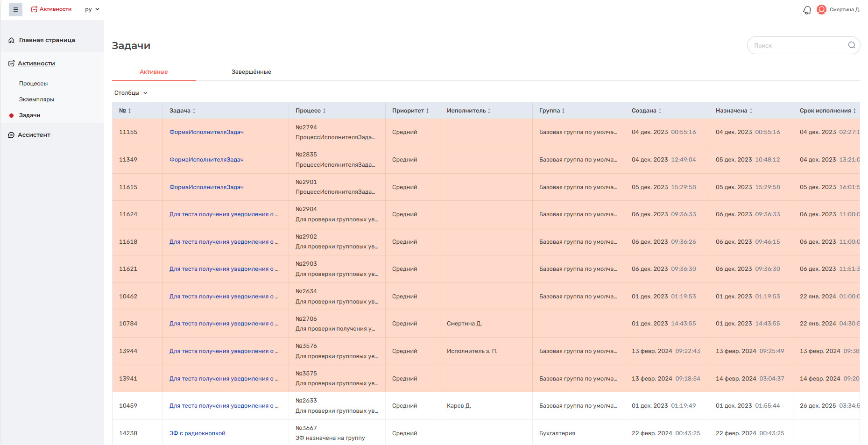
Task: Click created date 22 февр. 2024 00:43:25
Action: tap(666, 433)
